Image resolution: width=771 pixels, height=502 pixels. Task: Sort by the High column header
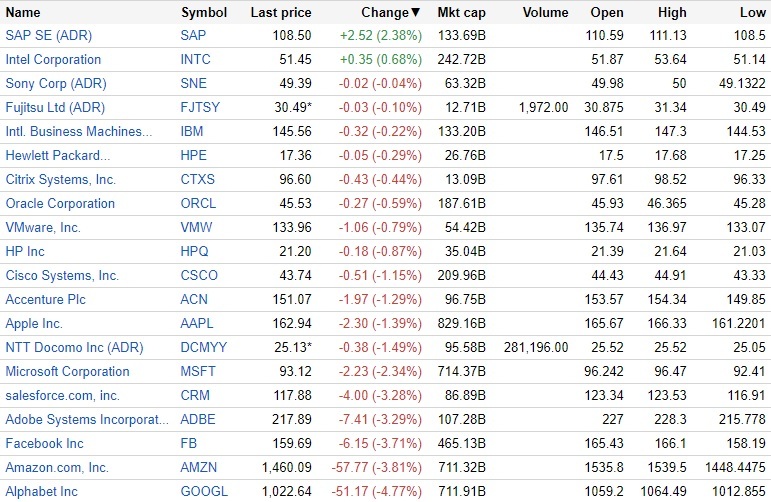click(x=673, y=13)
